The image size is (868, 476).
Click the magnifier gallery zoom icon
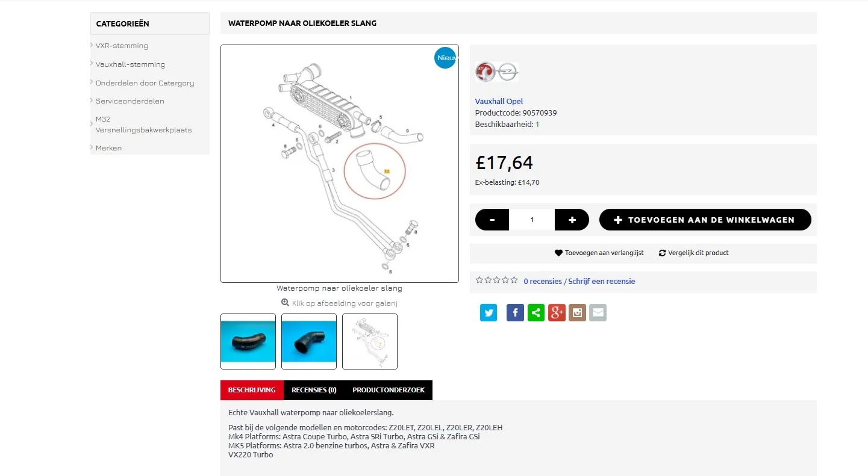[x=285, y=303]
